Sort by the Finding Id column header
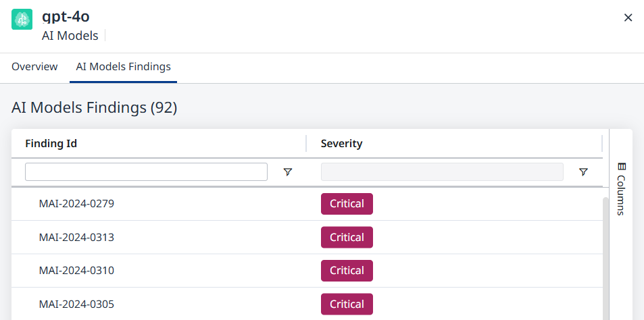The height and width of the screenshot is (320, 644). [51, 143]
